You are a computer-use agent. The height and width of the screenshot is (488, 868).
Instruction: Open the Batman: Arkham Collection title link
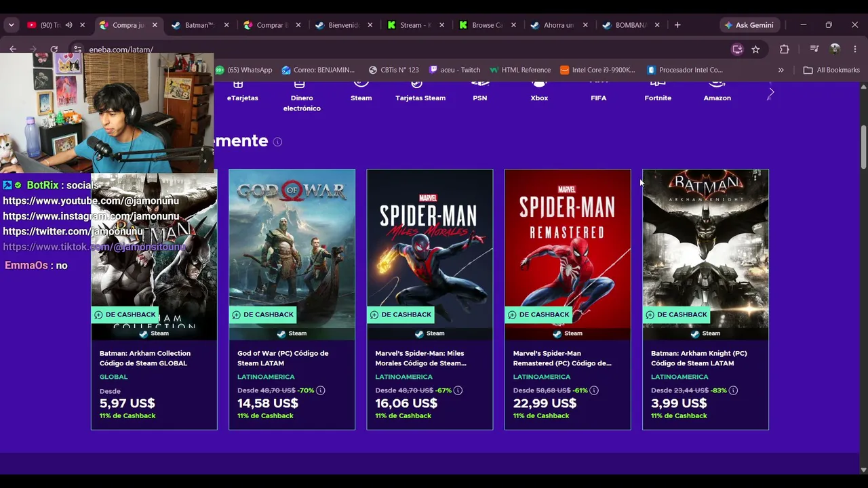145,358
